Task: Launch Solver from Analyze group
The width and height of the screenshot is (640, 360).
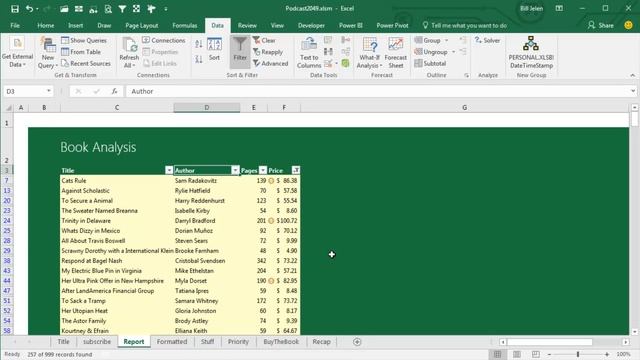Action: (487, 40)
